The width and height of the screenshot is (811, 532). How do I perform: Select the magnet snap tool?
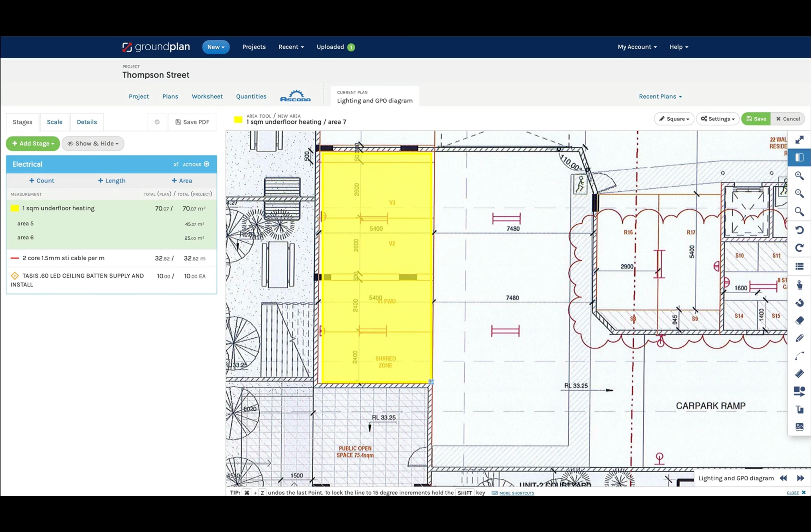coord(799,303)
